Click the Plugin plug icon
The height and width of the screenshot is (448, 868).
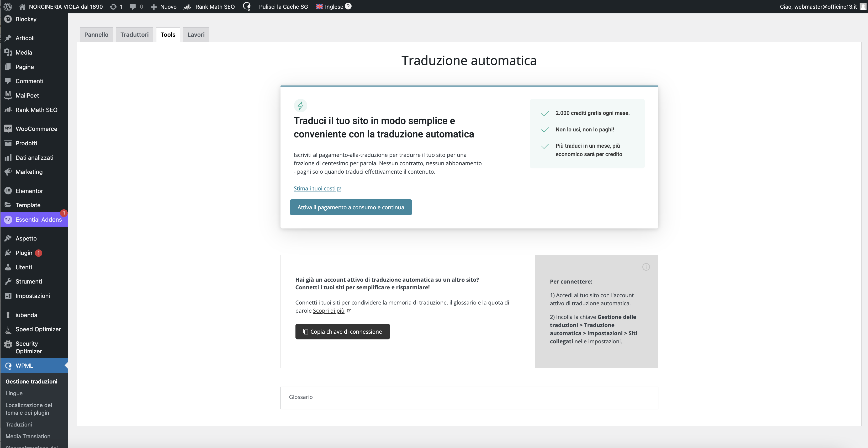click(8, 253)
